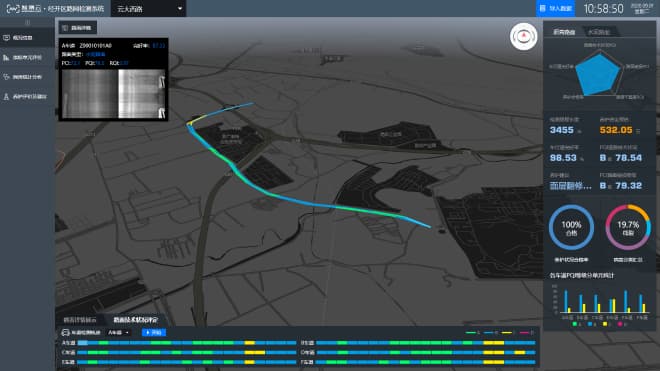
Task: Click the road dropdown arrow in header
Action: click(180, 9)
